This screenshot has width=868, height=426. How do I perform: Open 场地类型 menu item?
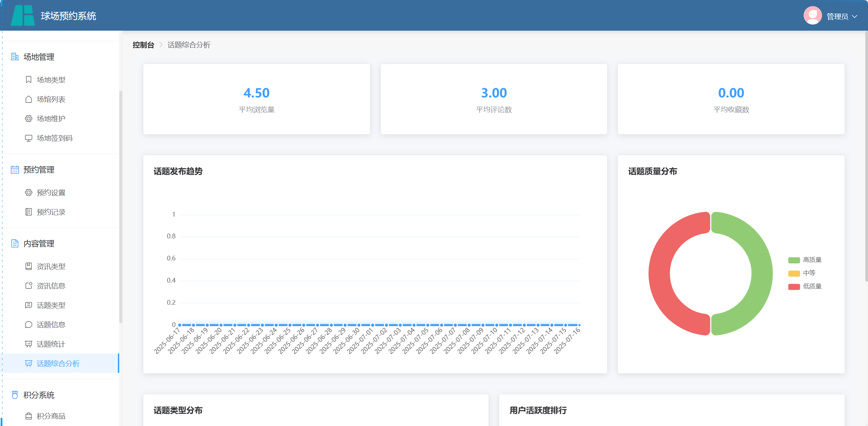[x=61, y=80]
